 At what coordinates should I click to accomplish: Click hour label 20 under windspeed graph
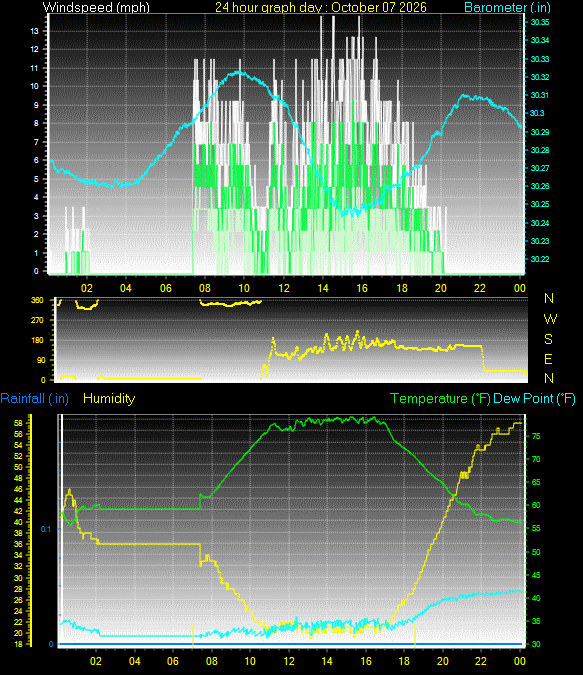click(x=441, y=288)
